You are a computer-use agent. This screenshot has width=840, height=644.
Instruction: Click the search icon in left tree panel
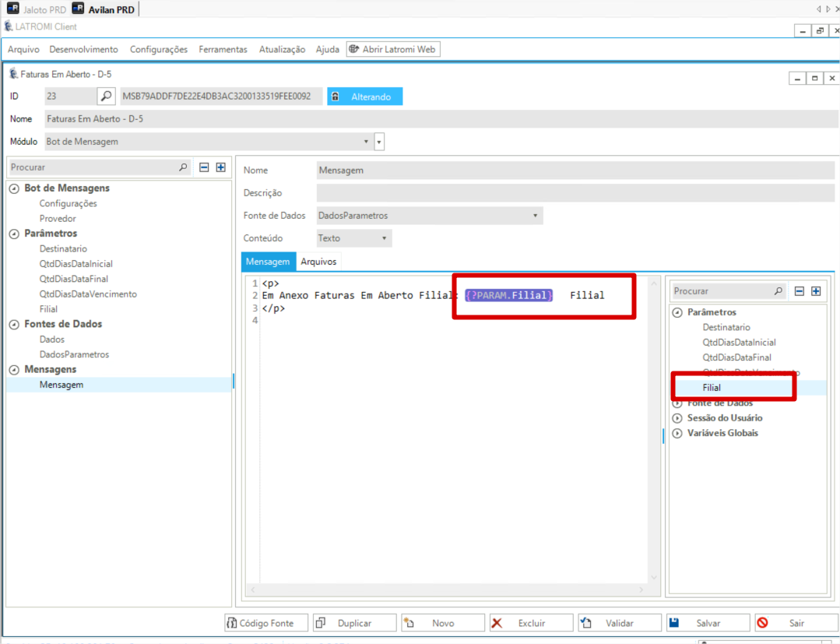(183, 167)
